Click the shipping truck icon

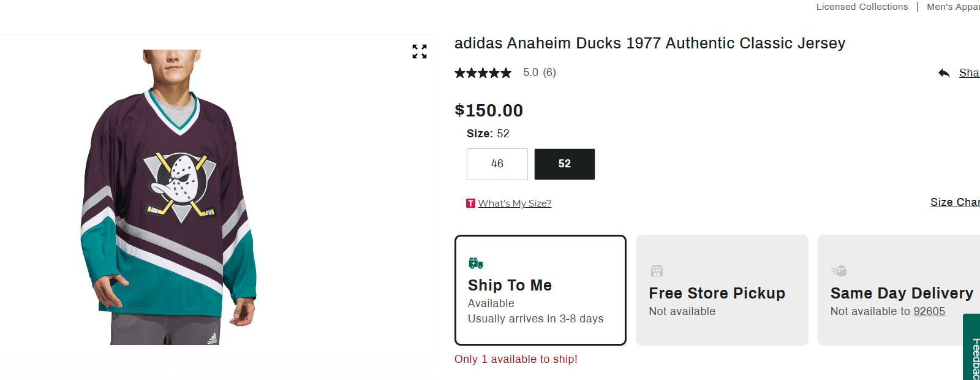tap(476, 264)
